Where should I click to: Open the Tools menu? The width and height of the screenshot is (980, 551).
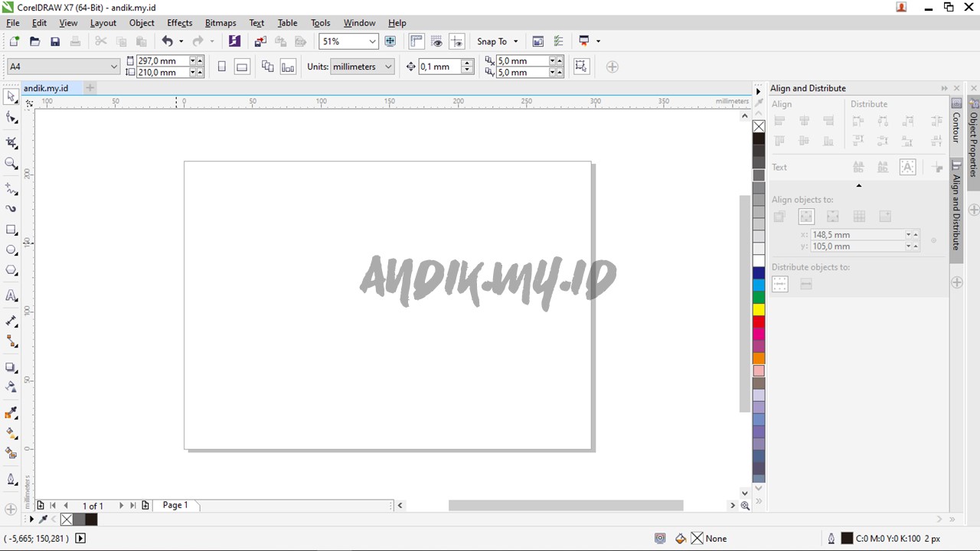tap(321, 23)
